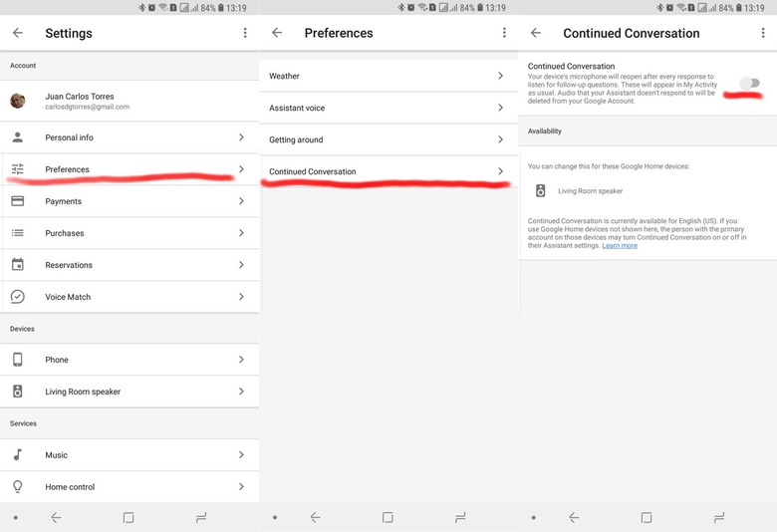Viewport: 777px width, 532px height.
Task: Go back from the Preferences screen
Action: pyautogui.click(x=277, y=33)
